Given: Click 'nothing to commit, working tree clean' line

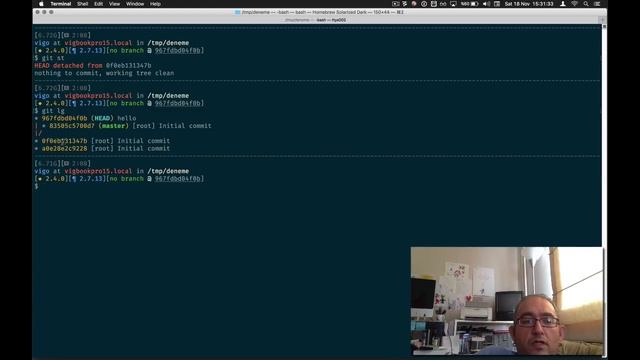Looking at the screenshot, I should pyautogui.click(x=104, y=73).
